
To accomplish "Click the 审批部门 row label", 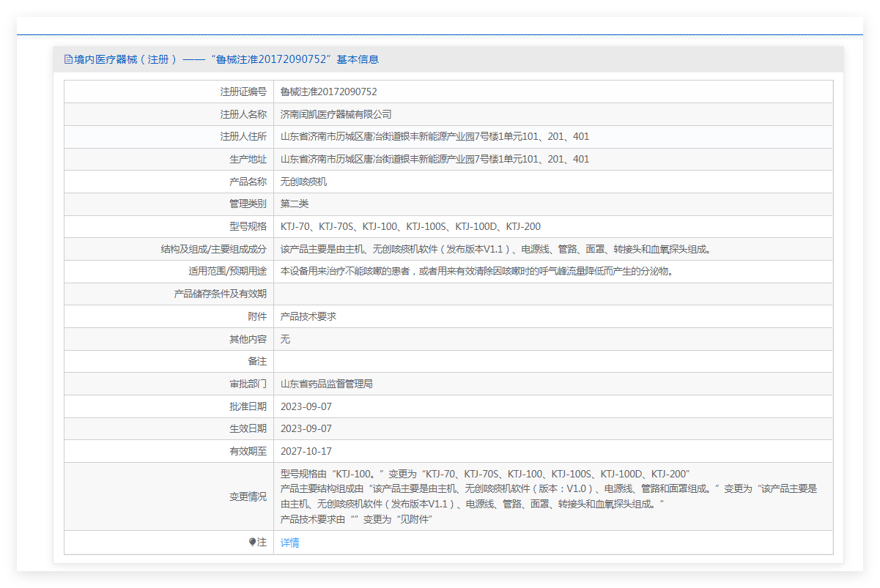I will click(248, 384).
